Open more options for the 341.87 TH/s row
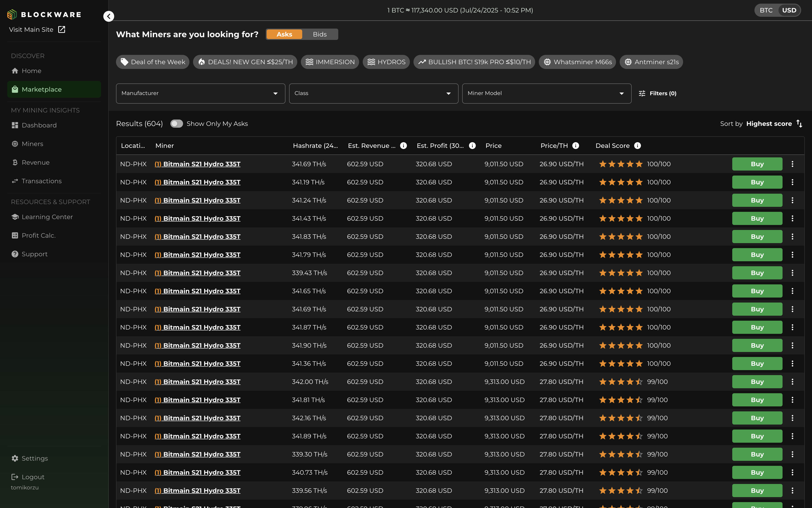The image size is (812, 508). pos(792,327)
